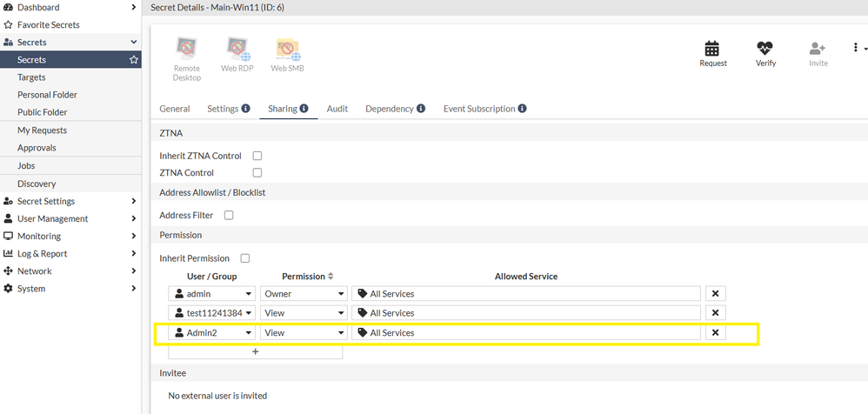Expand the User Management sidebar menu
The height and width of the screenshot is (414, 868).
coord(70,218)
